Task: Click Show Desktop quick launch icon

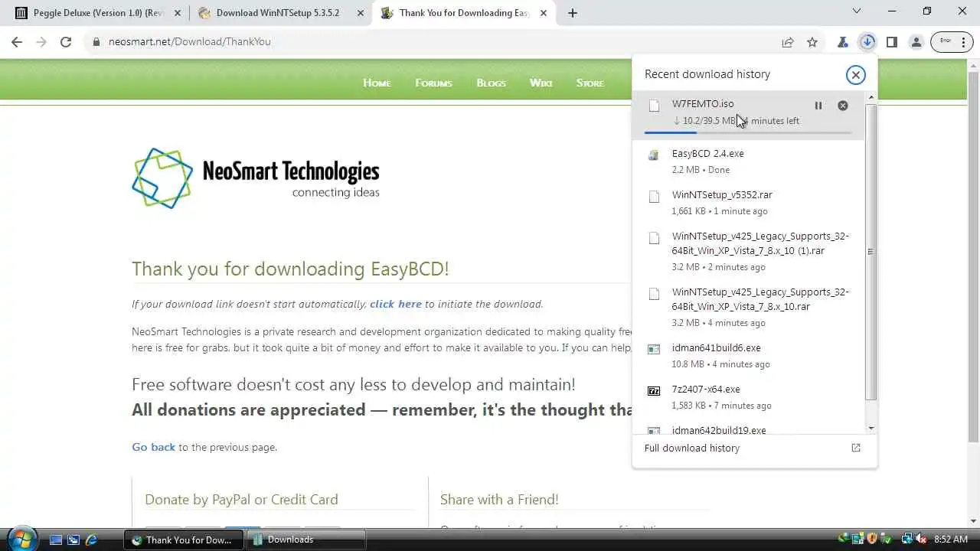Action: pyautogui.click(x=55, y=540)
